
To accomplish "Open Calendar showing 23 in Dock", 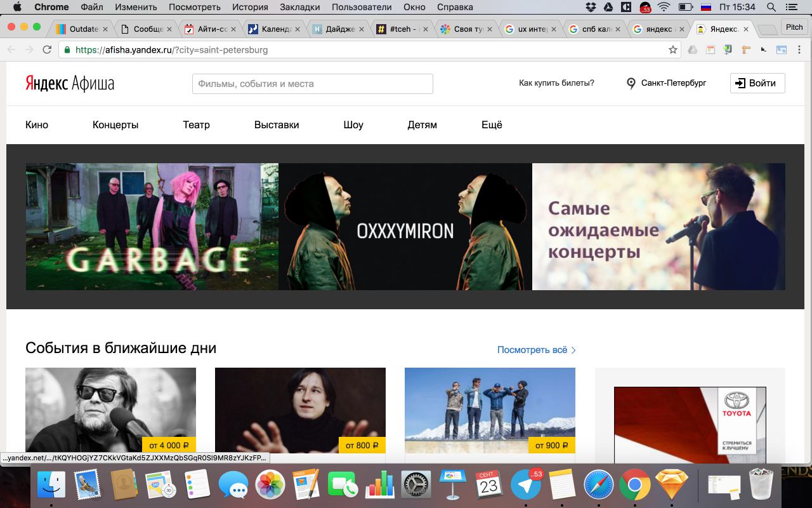I will click(x=489, y=486).
